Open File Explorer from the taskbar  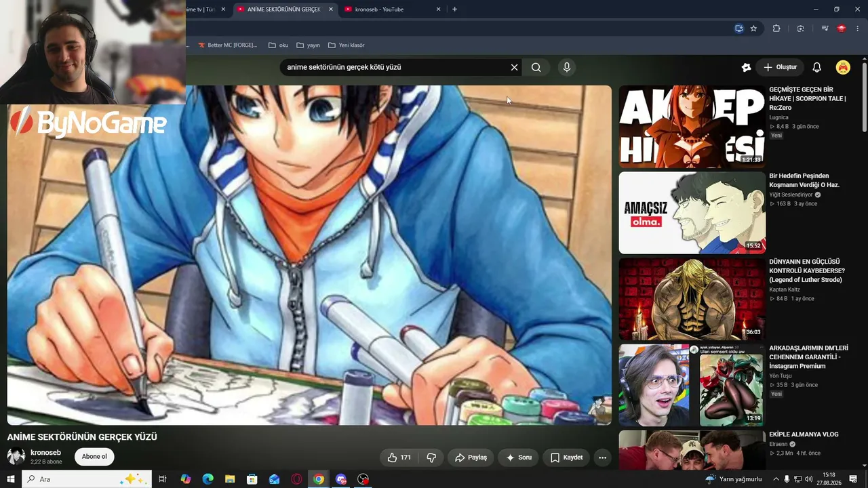pos(230,479)
